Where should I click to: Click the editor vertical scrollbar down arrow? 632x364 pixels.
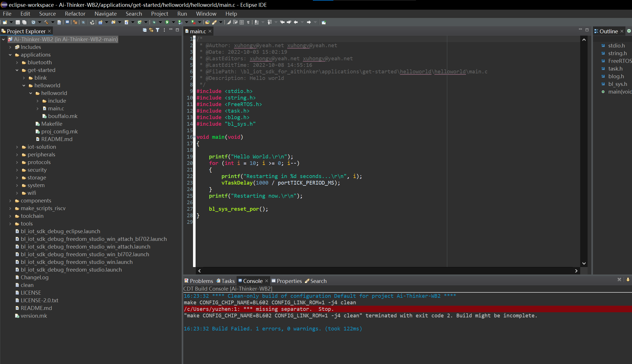point(584,264)
